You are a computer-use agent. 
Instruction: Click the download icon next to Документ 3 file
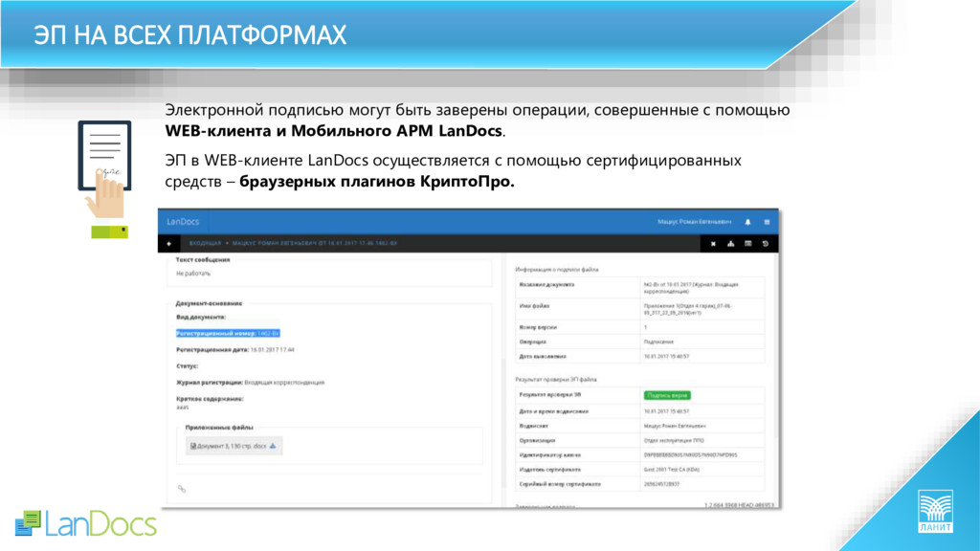(273, 446)
